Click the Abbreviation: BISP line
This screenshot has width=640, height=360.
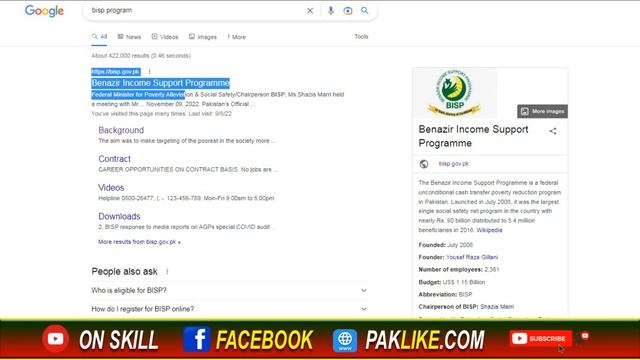pyautogui.click(x=445, y=294)
